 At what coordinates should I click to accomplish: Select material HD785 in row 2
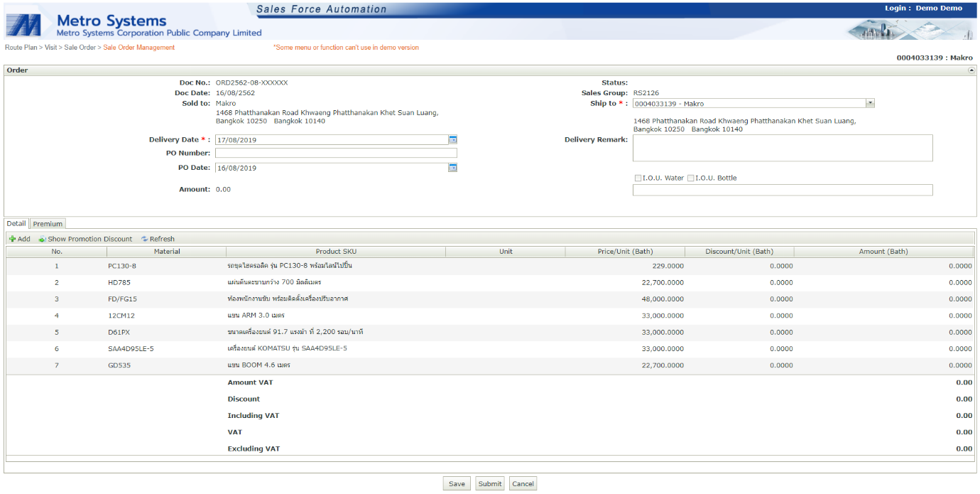[x=119, y=283]
